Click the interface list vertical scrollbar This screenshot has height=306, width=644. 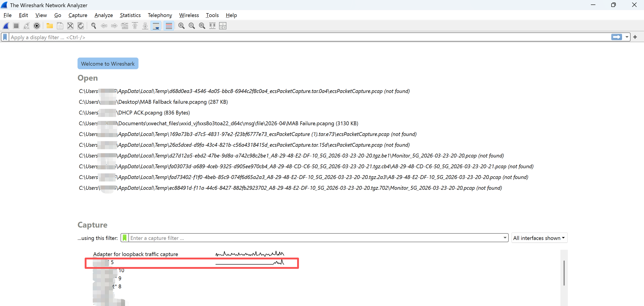[x=564, y=273]
